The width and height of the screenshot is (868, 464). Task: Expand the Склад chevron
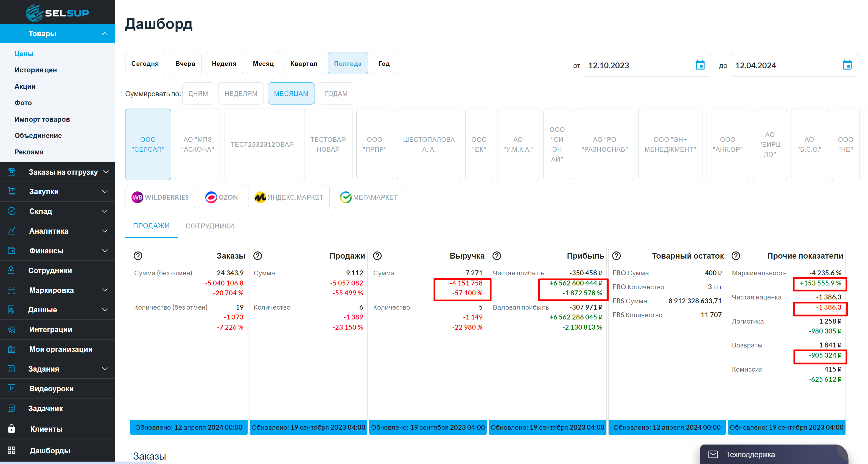(105, 211)
